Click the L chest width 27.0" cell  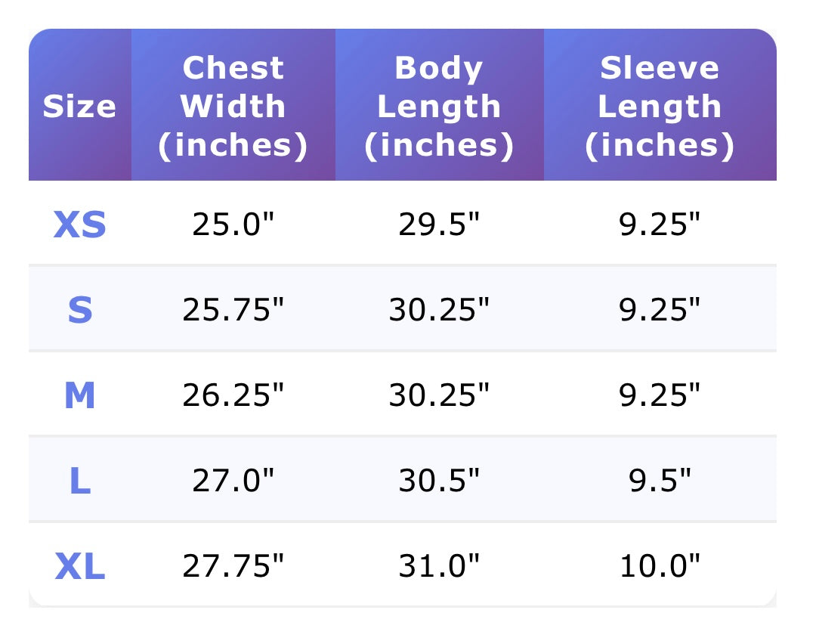[x=233, y=481]
